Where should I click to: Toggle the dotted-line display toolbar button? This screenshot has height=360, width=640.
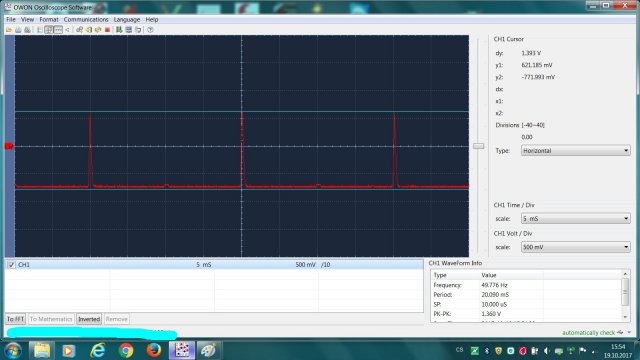tap(58, 30)
